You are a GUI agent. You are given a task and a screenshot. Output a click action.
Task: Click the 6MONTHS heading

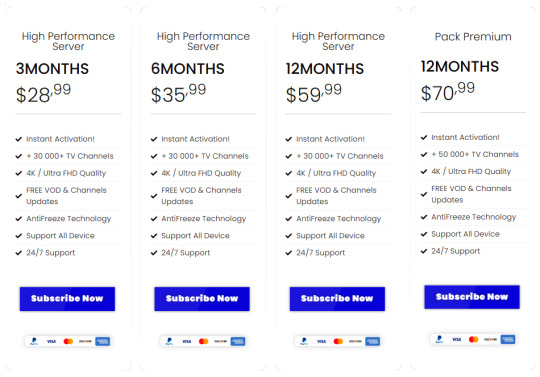pyautogui.click(x=188, y=69)
